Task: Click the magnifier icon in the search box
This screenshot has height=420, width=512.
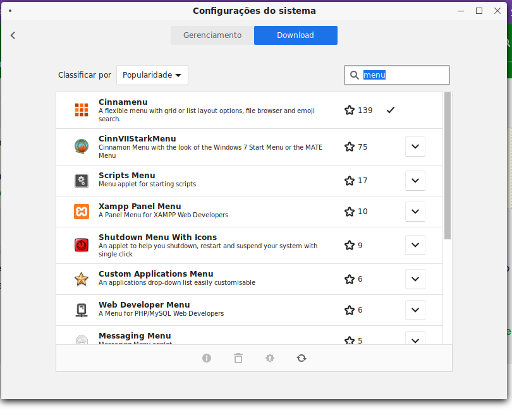Action: pos(354,75)
